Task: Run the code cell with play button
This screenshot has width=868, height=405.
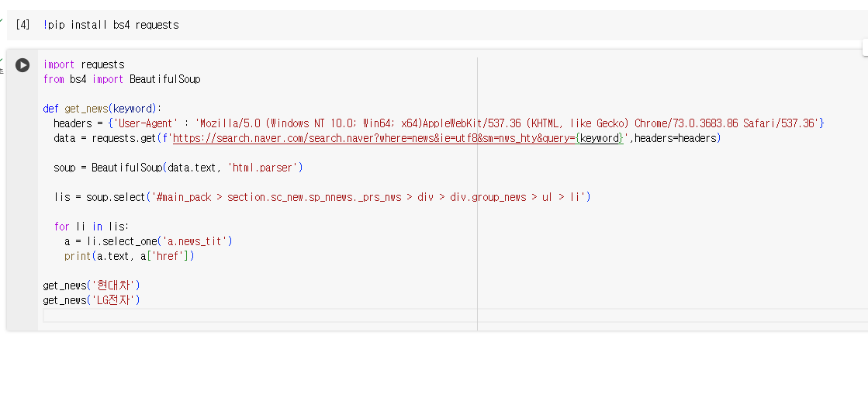Action: (x=22, y=65)
